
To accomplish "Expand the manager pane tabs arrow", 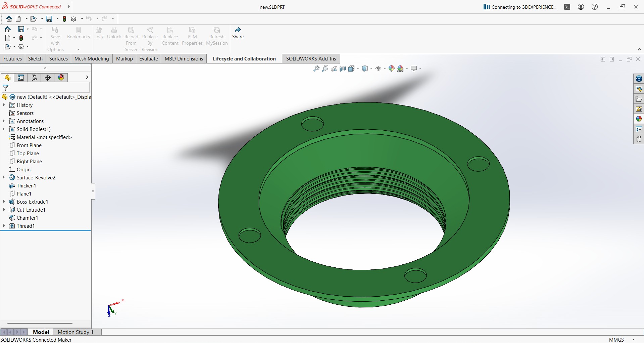I will [87, 77].
